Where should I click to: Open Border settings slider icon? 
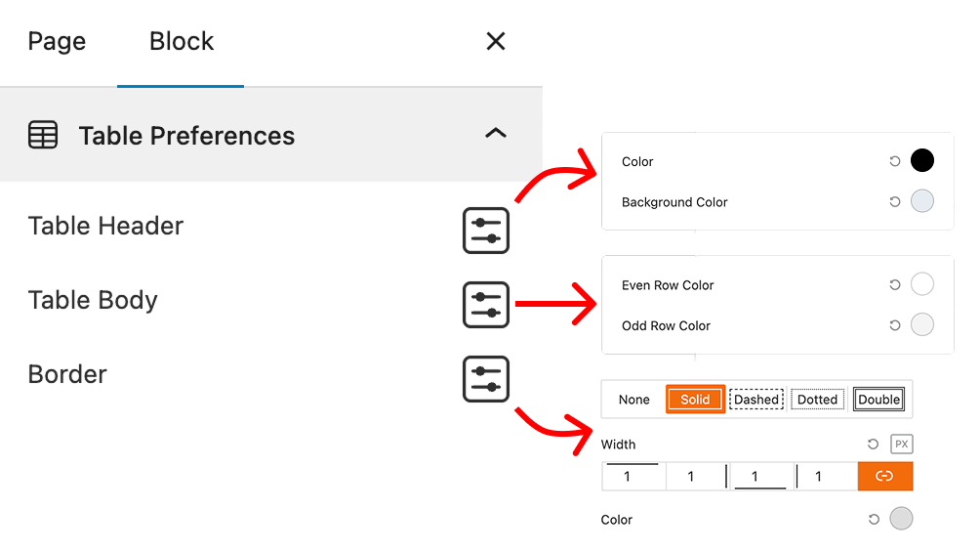point(485,379)
